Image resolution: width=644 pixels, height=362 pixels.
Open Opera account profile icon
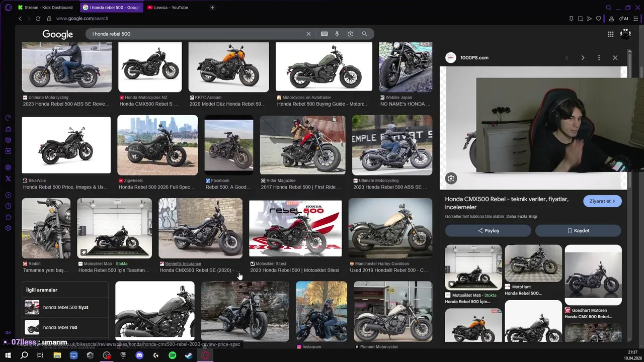click(611, 19)
